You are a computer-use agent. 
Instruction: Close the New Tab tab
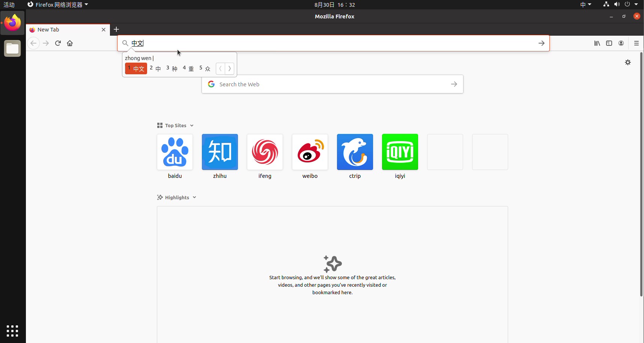[104, 30]
